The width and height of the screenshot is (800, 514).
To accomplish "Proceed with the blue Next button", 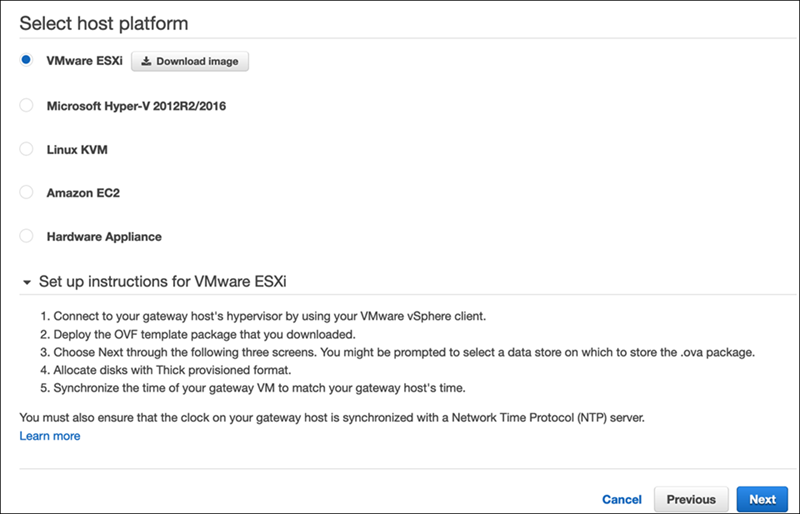I will click(x=762, y=499).
